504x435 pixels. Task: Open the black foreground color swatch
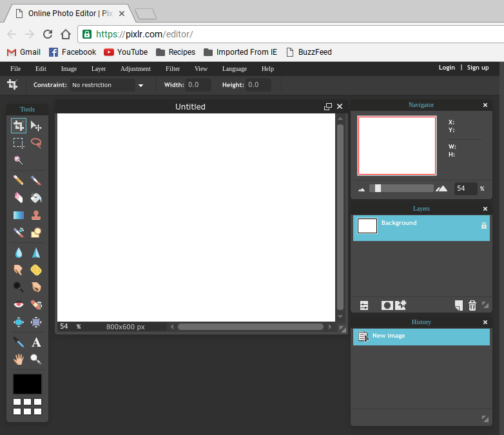(27, 384)
